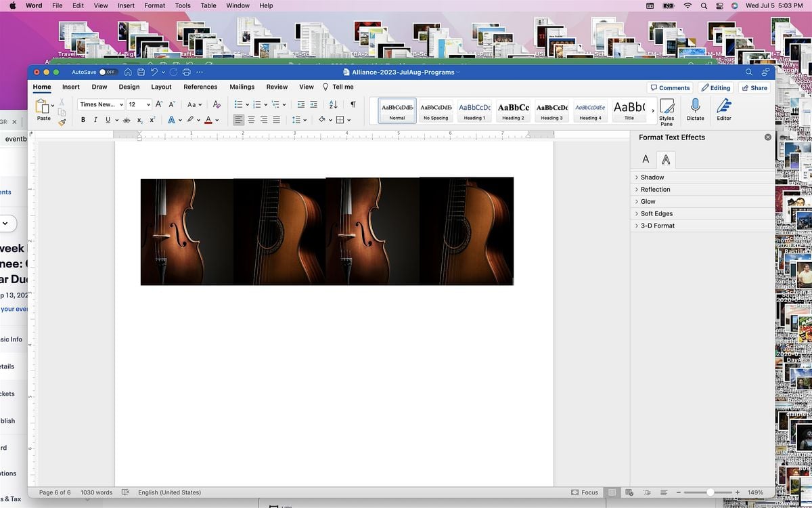Apply the Heading 1 style
The height and width of the screenshot is (508, 812).
tap(474, 111)
